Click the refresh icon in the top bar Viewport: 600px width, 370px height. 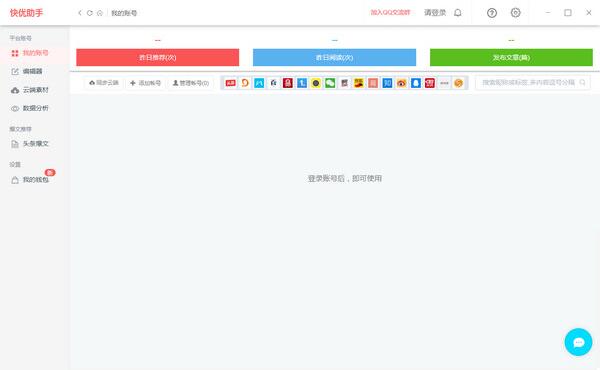(x=90, y=13)
